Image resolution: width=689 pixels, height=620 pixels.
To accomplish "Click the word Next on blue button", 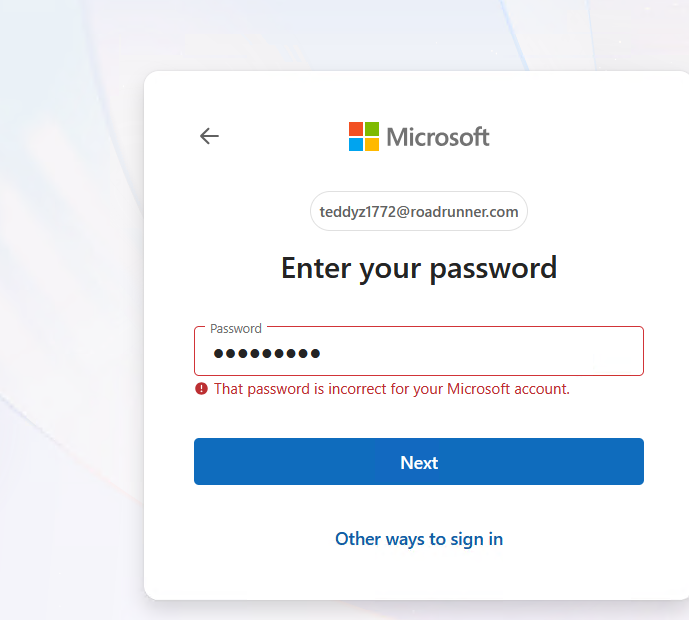I will point(419,463).
